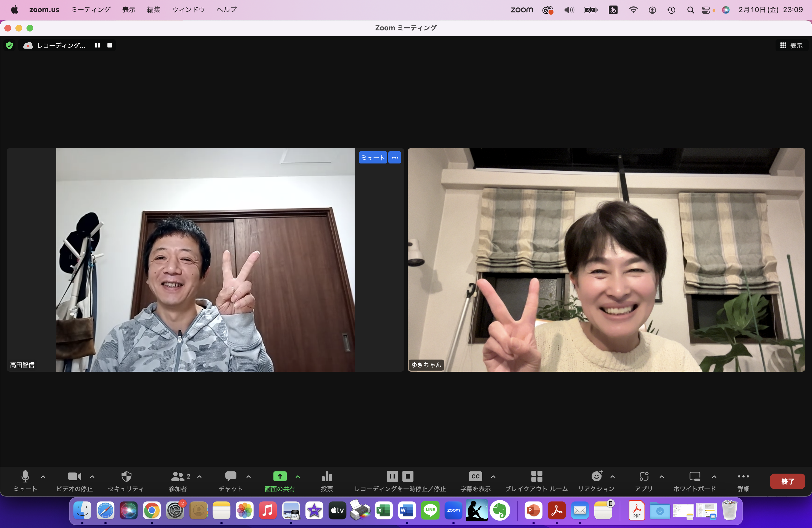The height and width of the screenshot is (528, 812).
Task: Open the Whiteboard icon
Action: coord(694,476)
